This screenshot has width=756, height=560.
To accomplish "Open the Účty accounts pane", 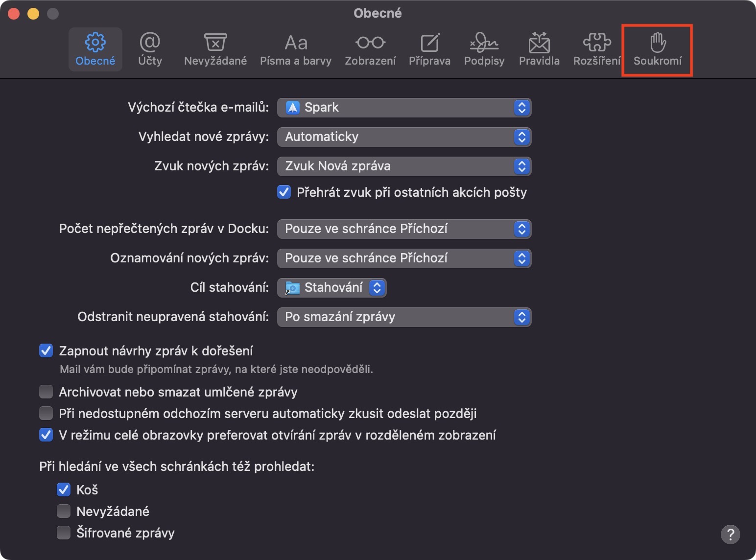I will pyautogui.click(x=150, y=49).
